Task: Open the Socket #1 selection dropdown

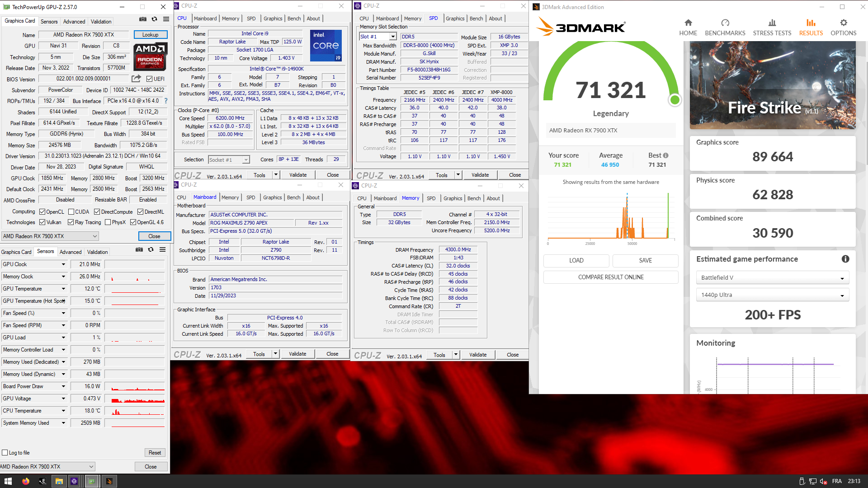Action: (229, 160)
